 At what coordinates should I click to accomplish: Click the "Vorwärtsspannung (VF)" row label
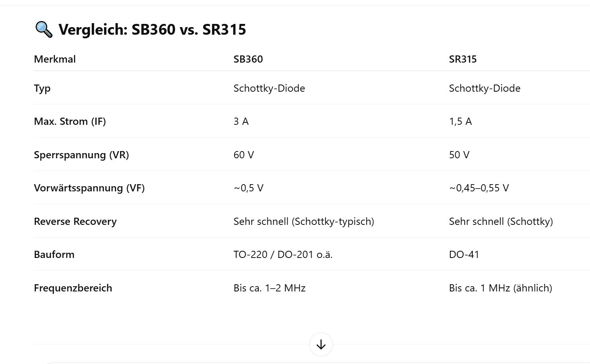(x=89, y=188)
